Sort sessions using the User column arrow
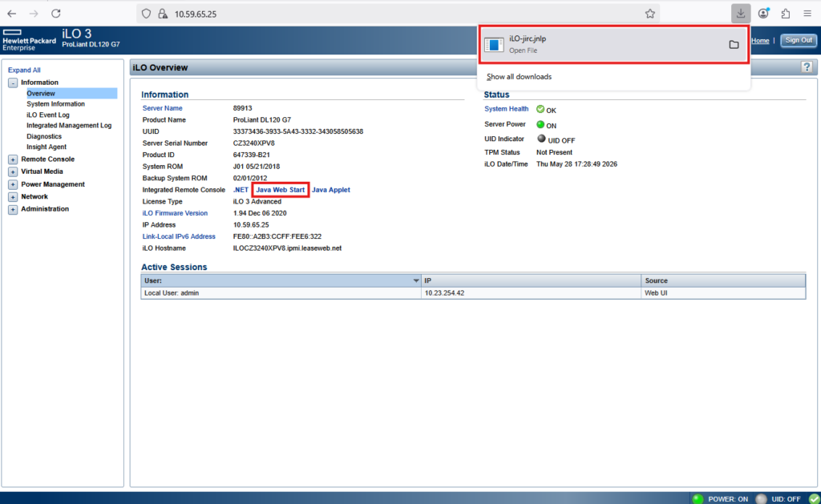The image size is (821, 504). coord(416,280)
